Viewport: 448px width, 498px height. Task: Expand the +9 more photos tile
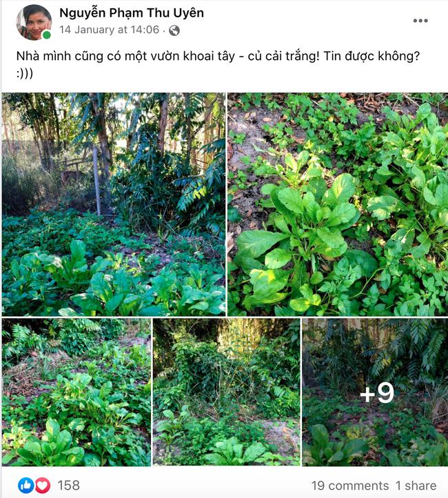pos(375,392)
